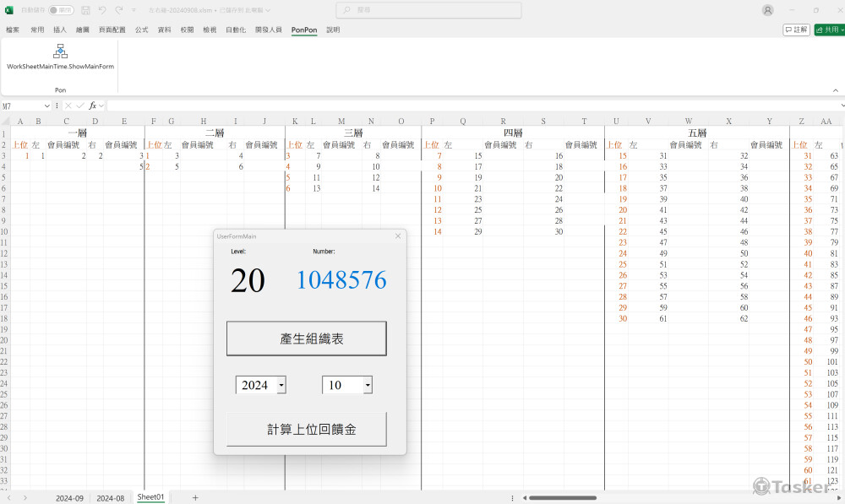Click the add new sheet plus icon
Viewport: 845px width, 504px height.
point(195,498)
